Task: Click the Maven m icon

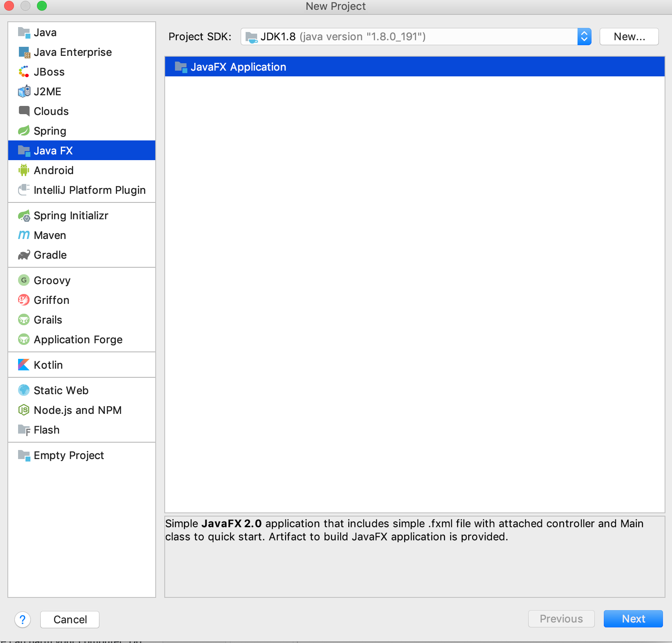Action: coord(24,235)
